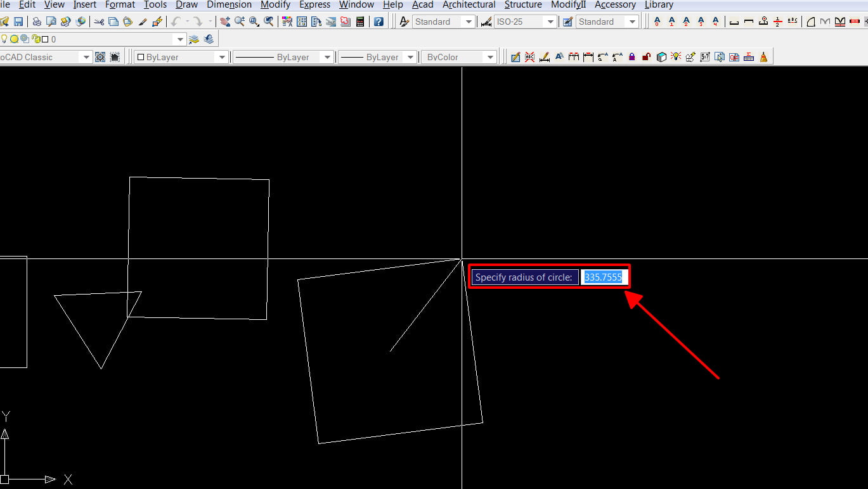Viewport: 868px width, 489px height.
Task: Click the layer 0 color square swatch
Action: point(45,39)
